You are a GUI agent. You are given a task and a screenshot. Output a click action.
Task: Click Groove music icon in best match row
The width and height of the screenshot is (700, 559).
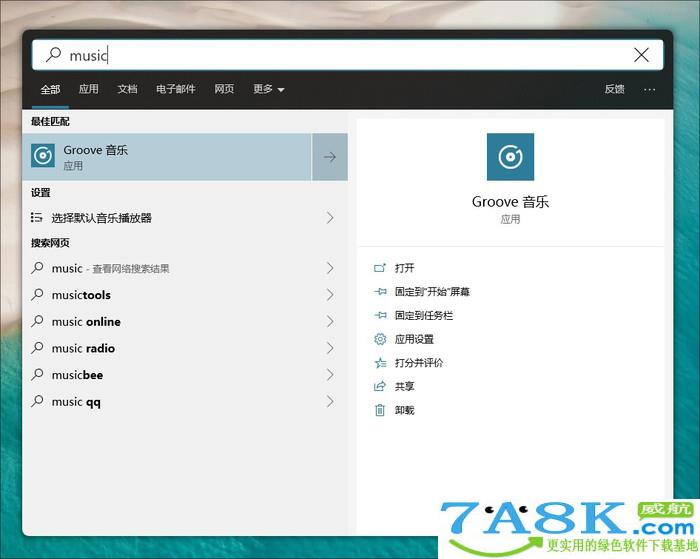click(x=43, y=155)
